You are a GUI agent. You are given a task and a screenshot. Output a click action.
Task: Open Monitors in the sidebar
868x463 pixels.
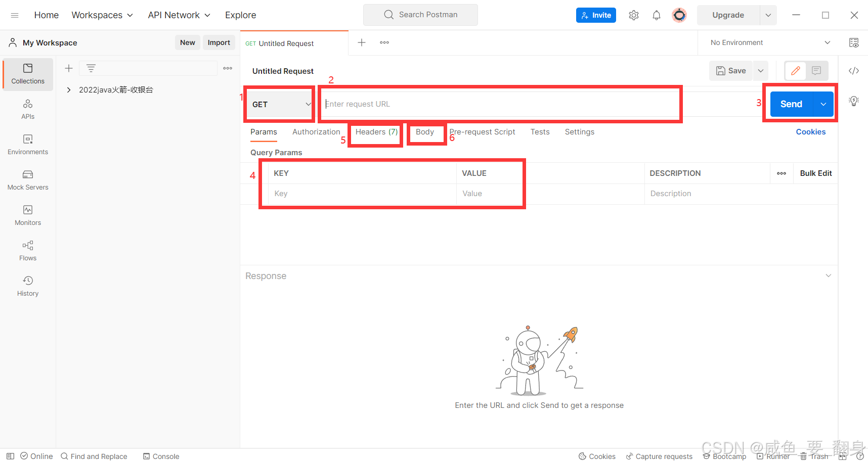28,216
